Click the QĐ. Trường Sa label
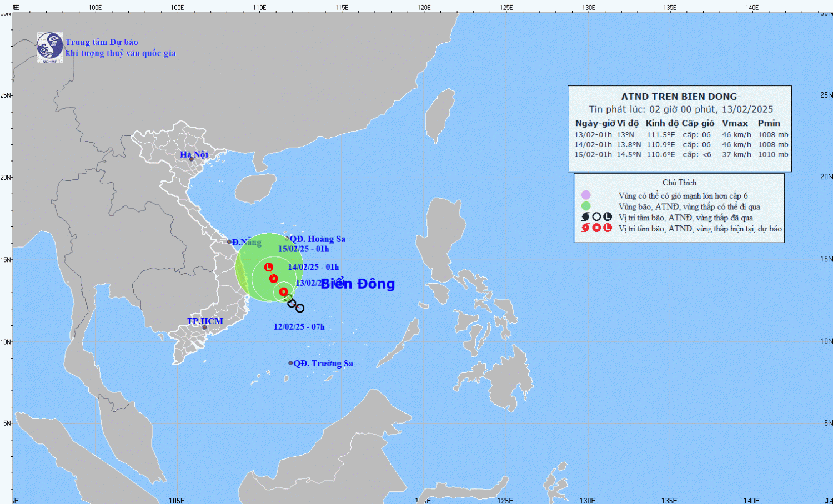Image resolution: width=833 pixels, height=504 pixels. click(x=323, y=364)
